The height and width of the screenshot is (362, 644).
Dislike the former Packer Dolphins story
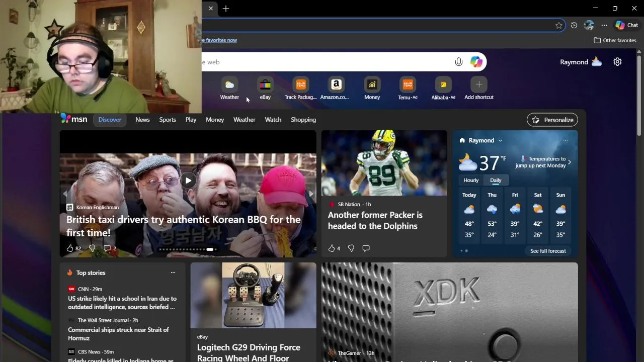(351, 248)
